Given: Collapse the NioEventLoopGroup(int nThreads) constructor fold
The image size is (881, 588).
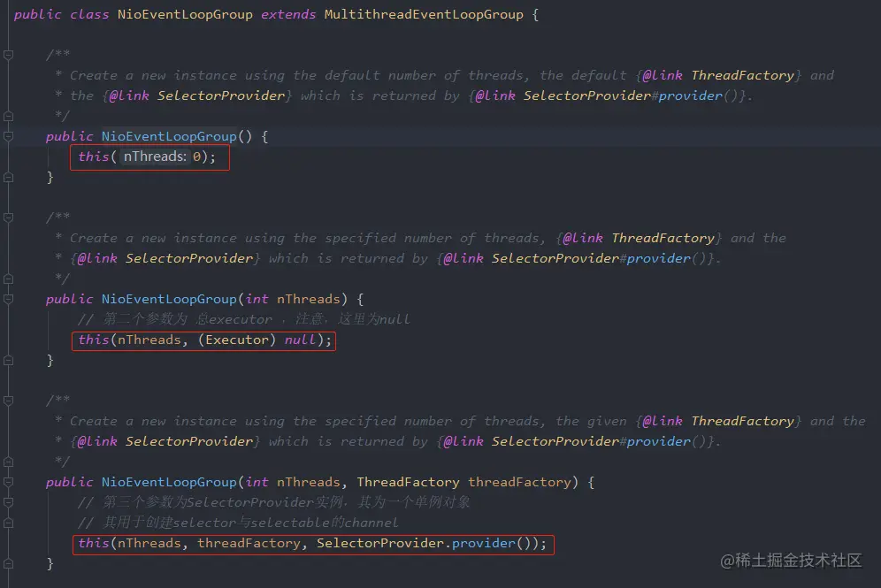Looking at the screenshot, I should tap(9, 300).
